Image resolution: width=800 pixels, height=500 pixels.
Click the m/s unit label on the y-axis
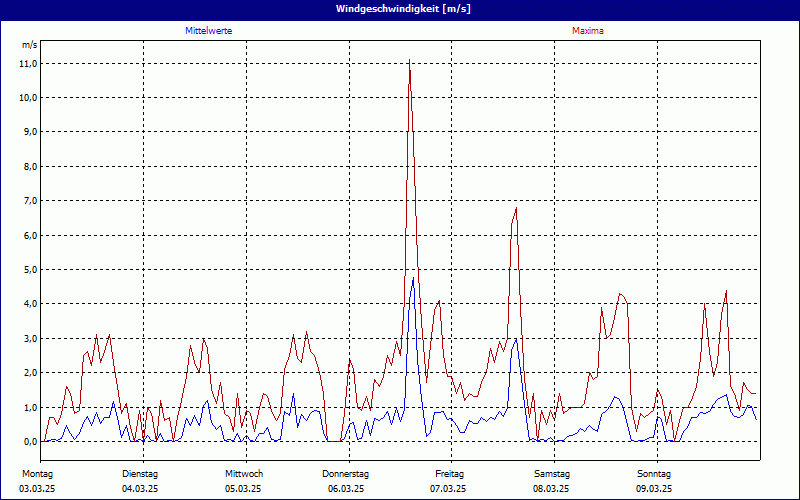(x=29, y=45)
